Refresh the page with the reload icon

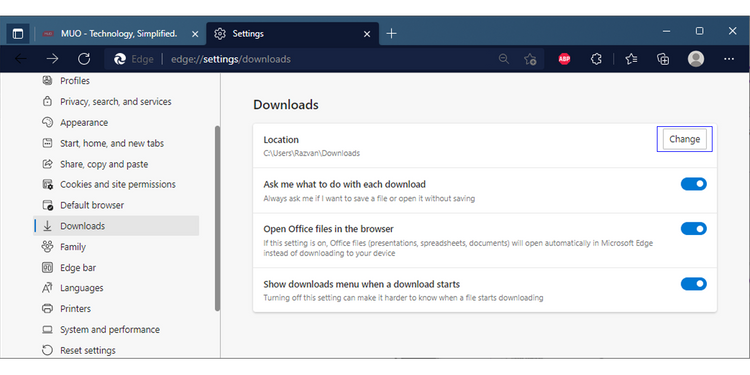coord(84,59)
